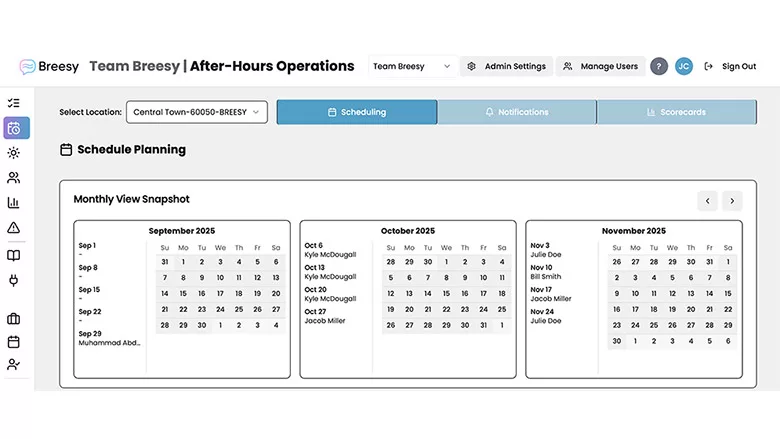This screenshot has width=780, height=439.
Task: Click the Schedule Planning calendar icon
Action: click(66, 150)
